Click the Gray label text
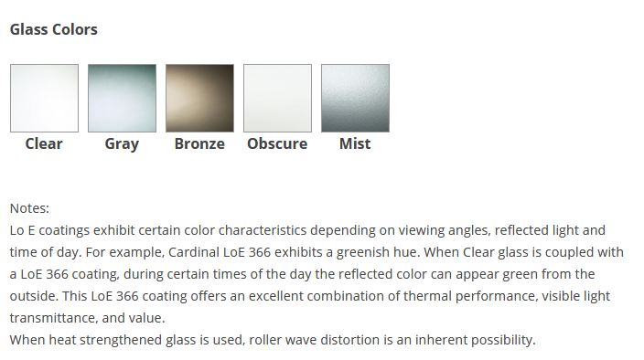This screenshot has width=644, height=360. click(x=122, y=144)
